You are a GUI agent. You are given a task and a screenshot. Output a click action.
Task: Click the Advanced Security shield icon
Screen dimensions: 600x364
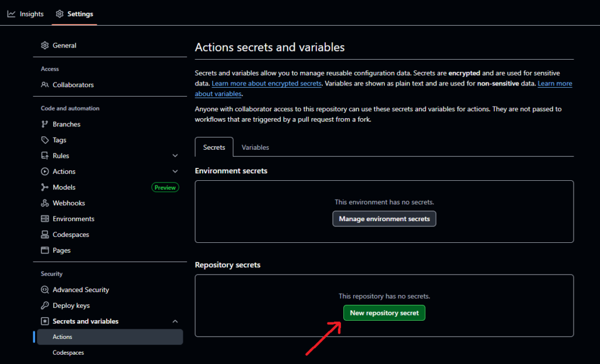click(45, 290)
